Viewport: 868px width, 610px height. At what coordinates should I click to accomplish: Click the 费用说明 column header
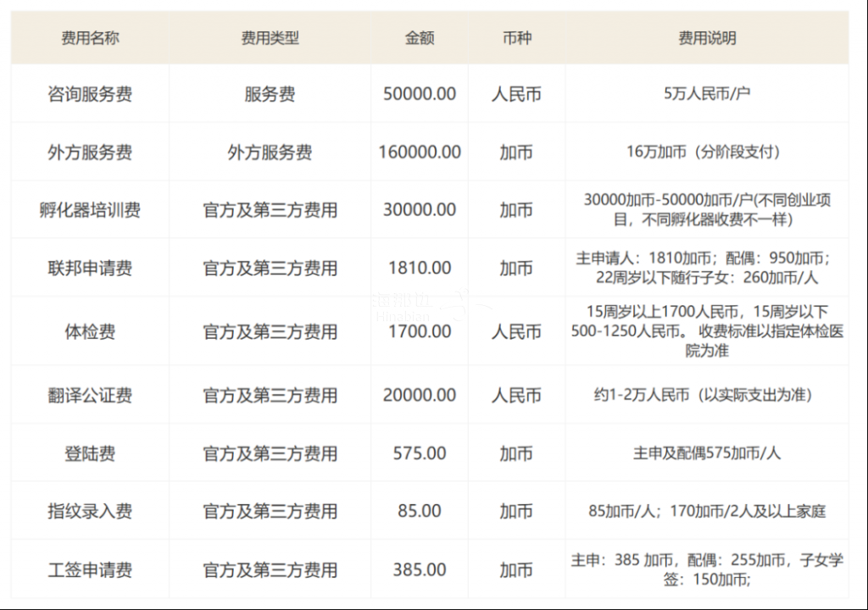[707, 38]
